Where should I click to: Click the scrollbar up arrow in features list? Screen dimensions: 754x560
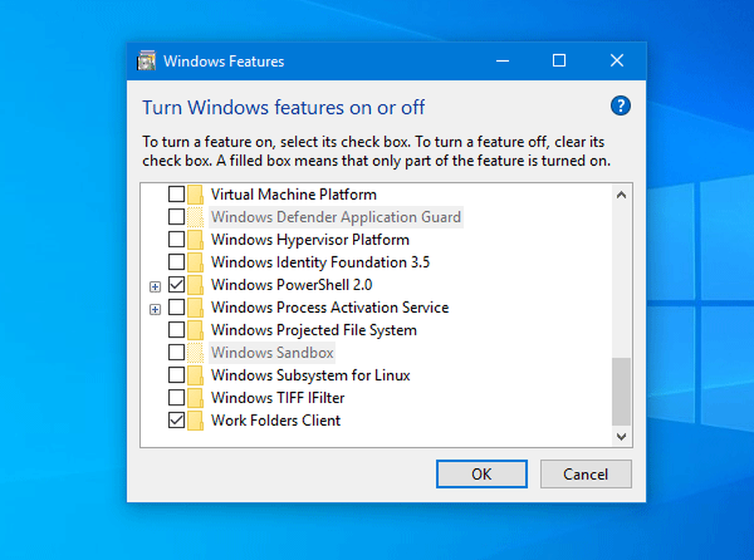(x=621, y=194)
